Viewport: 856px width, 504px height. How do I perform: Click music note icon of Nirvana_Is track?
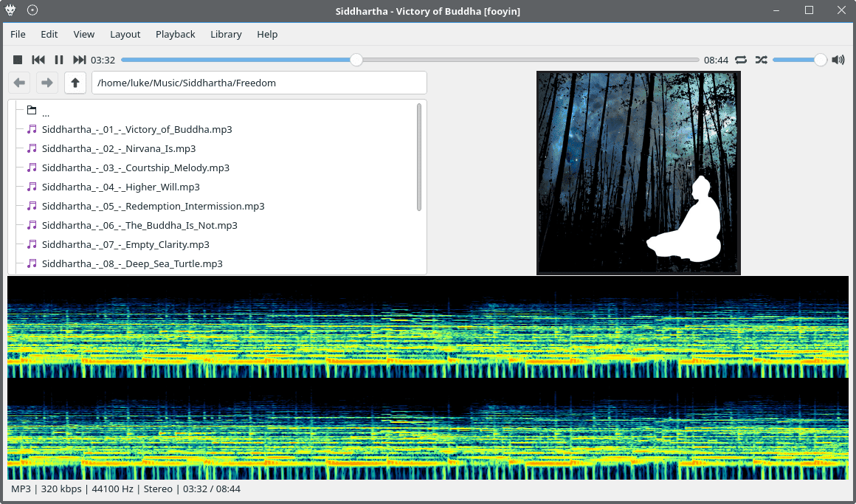pos(32,148)
